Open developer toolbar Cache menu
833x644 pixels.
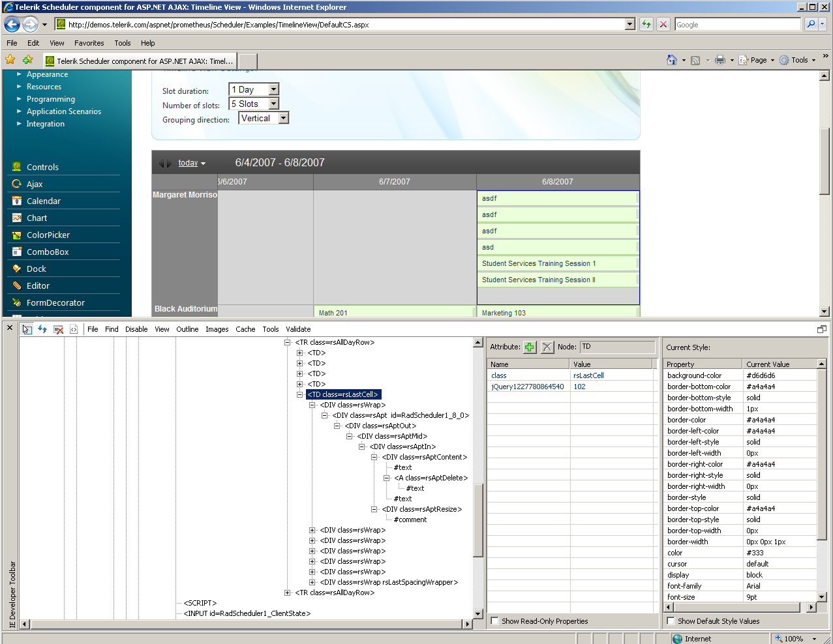245,329
